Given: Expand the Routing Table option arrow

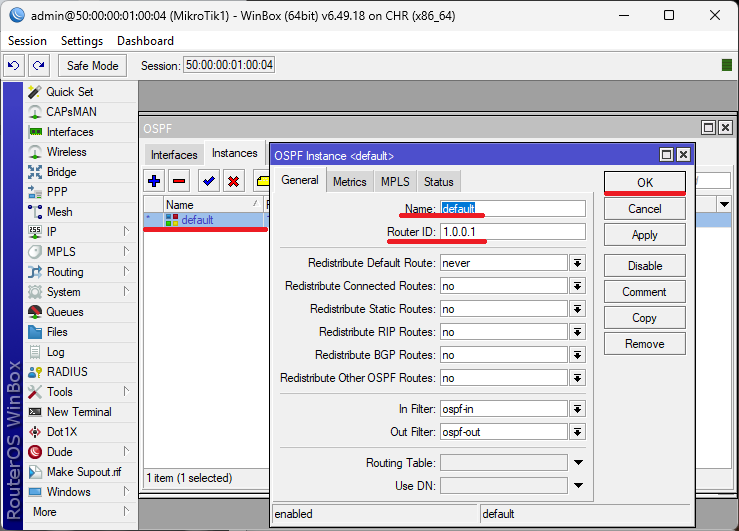Looking at the screenshot, I should (577, 463).
